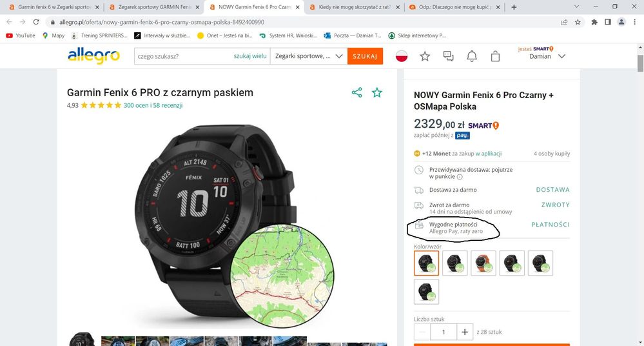Open the '300 ocen i 58 recenzji' link
The width and height of the screenshot is (644, 346).
(153, 105)
